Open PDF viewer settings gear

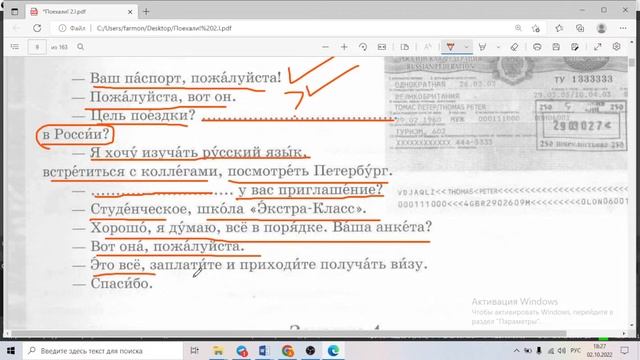(616, 47)
